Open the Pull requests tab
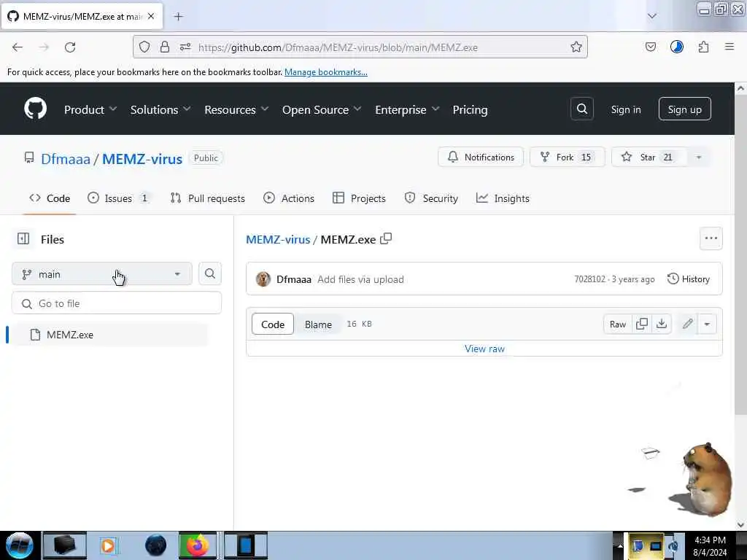 pos(208,198)
